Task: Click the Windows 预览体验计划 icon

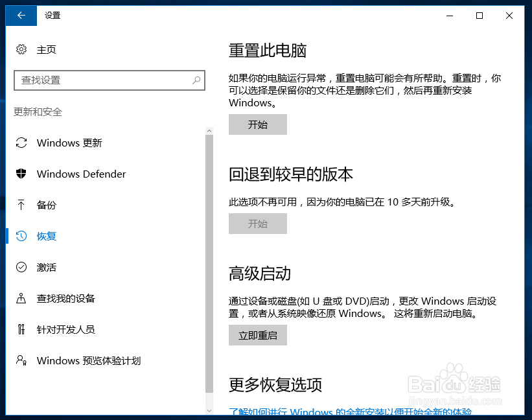Action: (21, 360)
